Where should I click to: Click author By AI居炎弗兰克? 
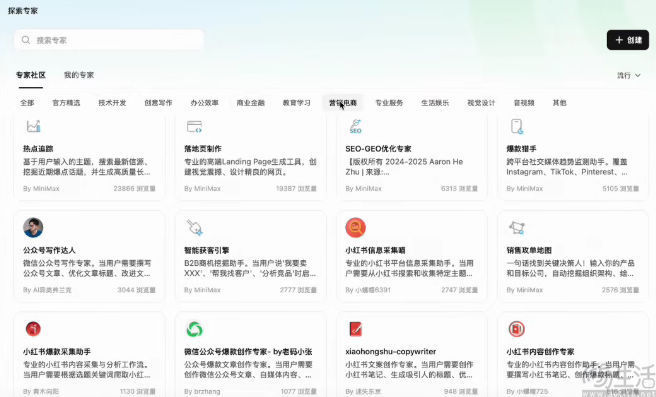[47, 290]
